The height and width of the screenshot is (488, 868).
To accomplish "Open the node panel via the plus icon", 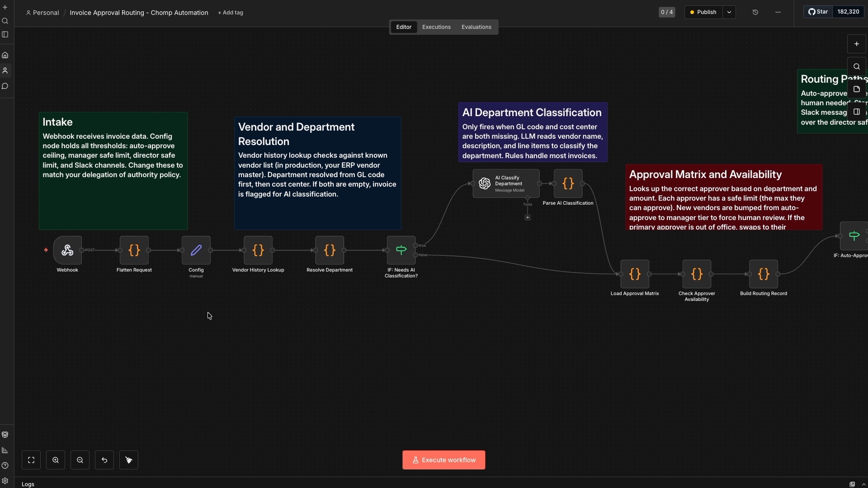I will tap(857, 44).
